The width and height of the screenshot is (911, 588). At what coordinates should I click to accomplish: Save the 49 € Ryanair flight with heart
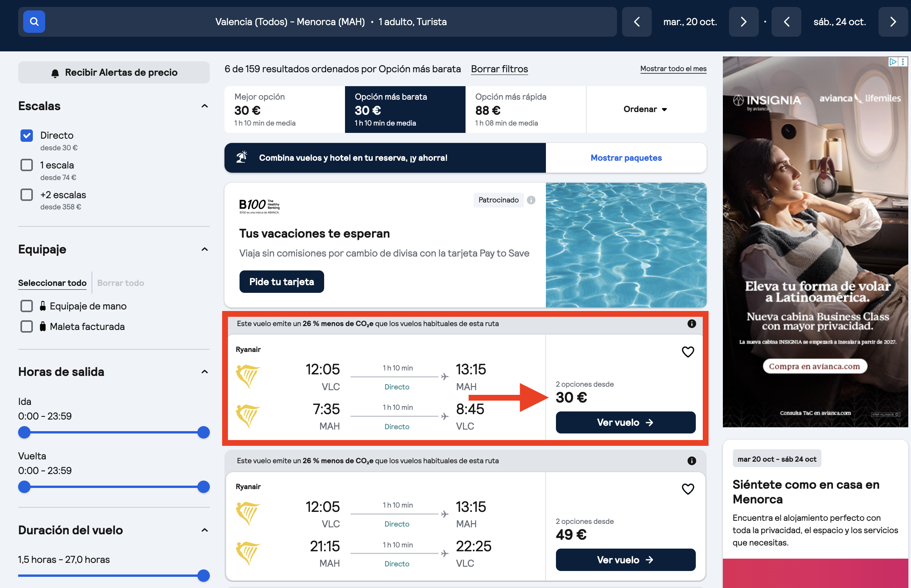[688, 489]
